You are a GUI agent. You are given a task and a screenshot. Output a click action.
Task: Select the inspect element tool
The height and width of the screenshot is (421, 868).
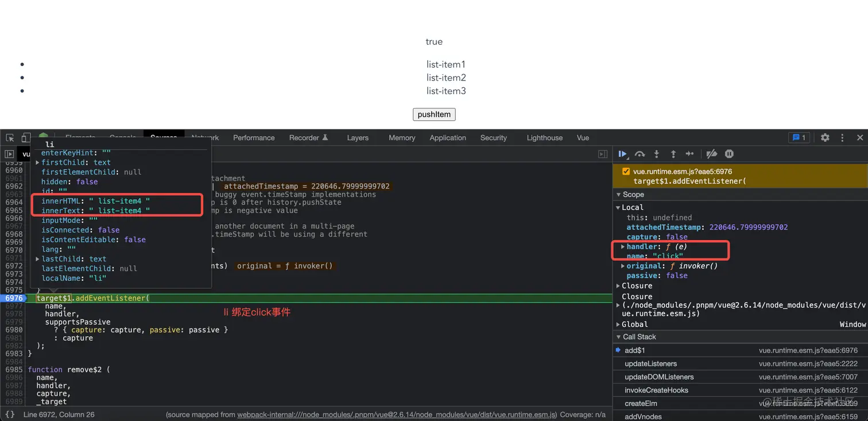[10, 138]
